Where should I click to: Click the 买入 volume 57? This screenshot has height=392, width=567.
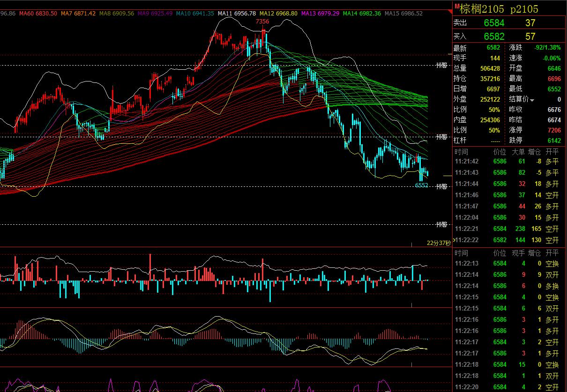click(530, 37)
